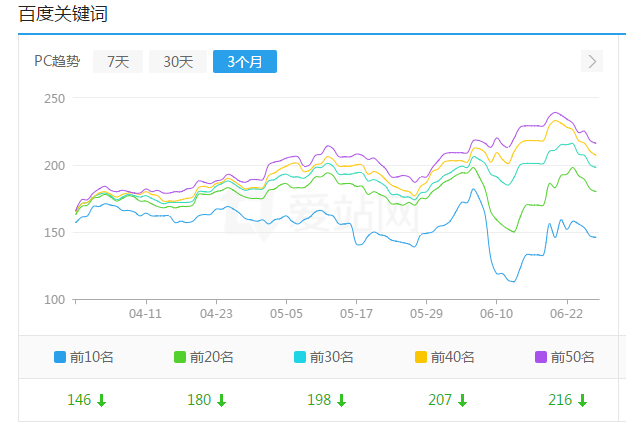Viewport: 626px width, 435px height.
Task: Click the down arrow next to 207
Action: point(462,400)
